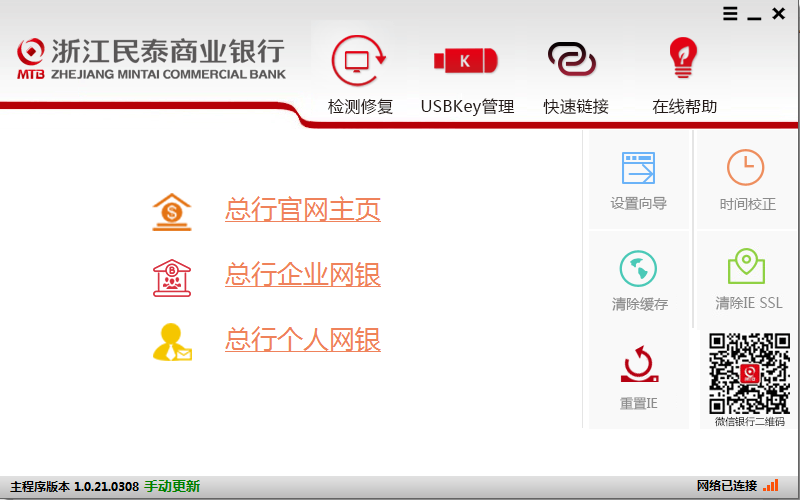800x500 pixels.
Task: Click the Zhejiang Mintai Commercial Bank logo
Action: (x=151, y=59)
